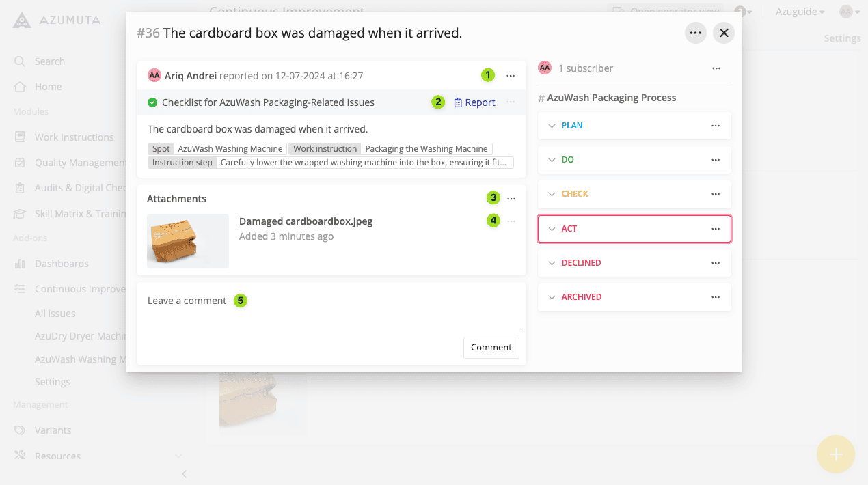The image size is (868, 485).
Task: Click the Leave a comment text field
Action: coord(328,311)
